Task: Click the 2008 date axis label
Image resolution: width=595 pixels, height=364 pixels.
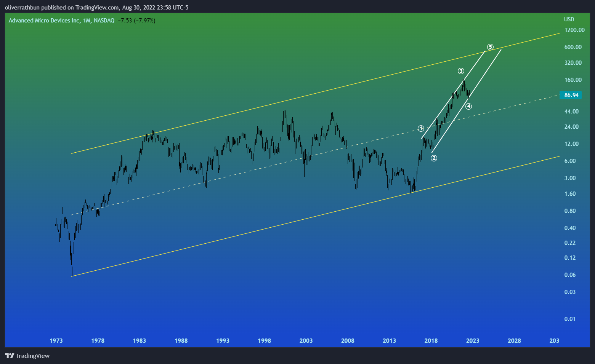Action: coord(348,341)
